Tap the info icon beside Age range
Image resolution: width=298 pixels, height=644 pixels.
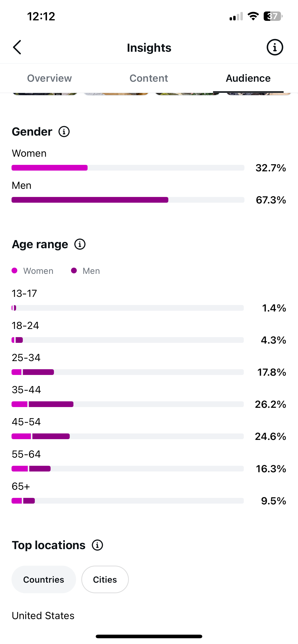click(x=80, y=244)
